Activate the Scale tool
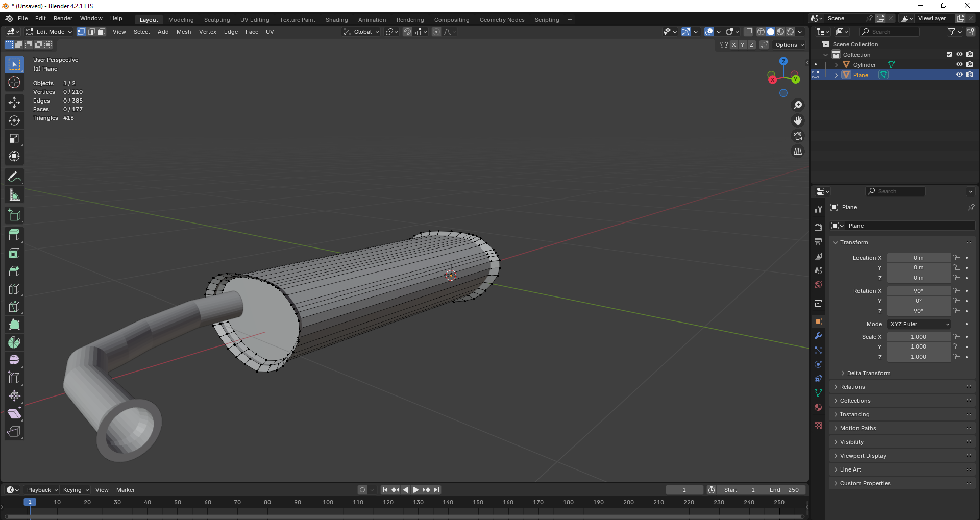This screenshot has height=520, width=980. (x=14, y=138)
